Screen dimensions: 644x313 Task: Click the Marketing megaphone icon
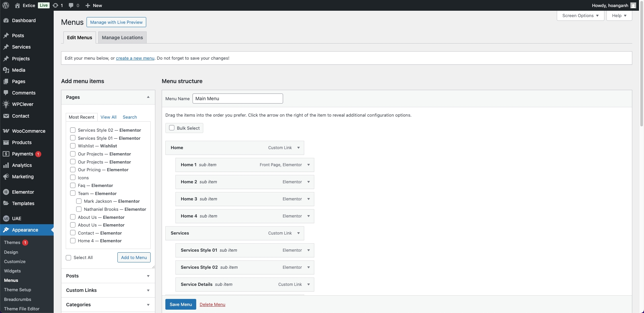6,177
